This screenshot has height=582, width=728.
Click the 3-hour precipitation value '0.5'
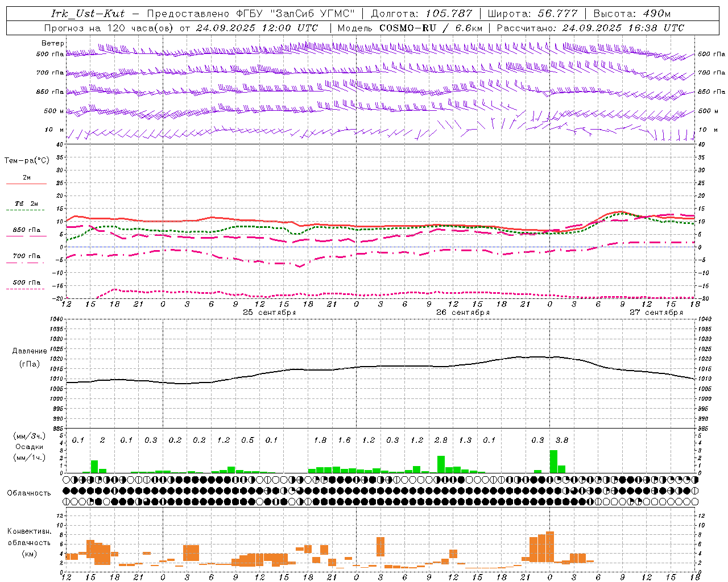[247, 440]
